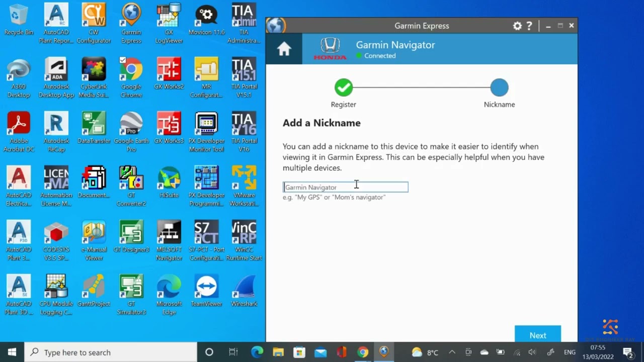Open GX Works3 desktop icon

coord(169,129)
